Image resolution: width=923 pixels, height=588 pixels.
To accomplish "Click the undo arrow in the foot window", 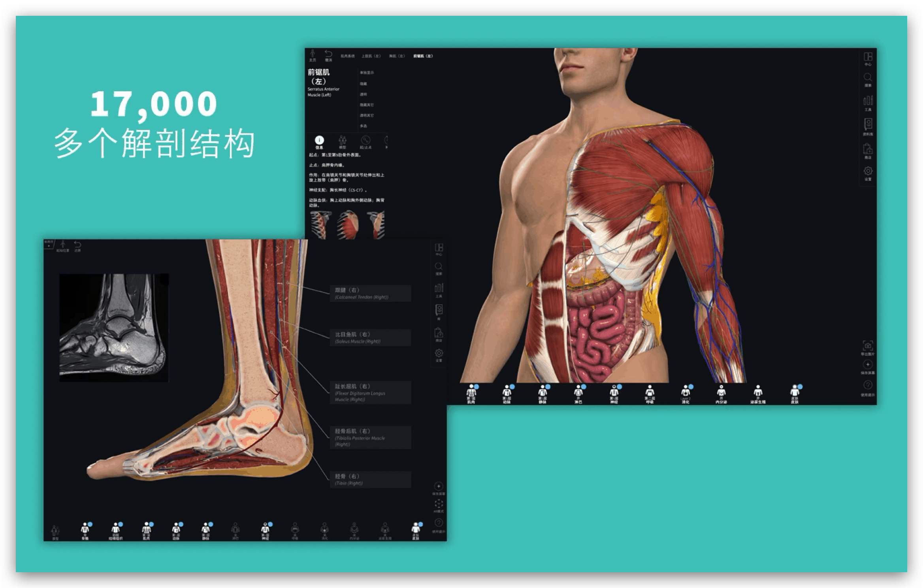I will tap(77, 246).
